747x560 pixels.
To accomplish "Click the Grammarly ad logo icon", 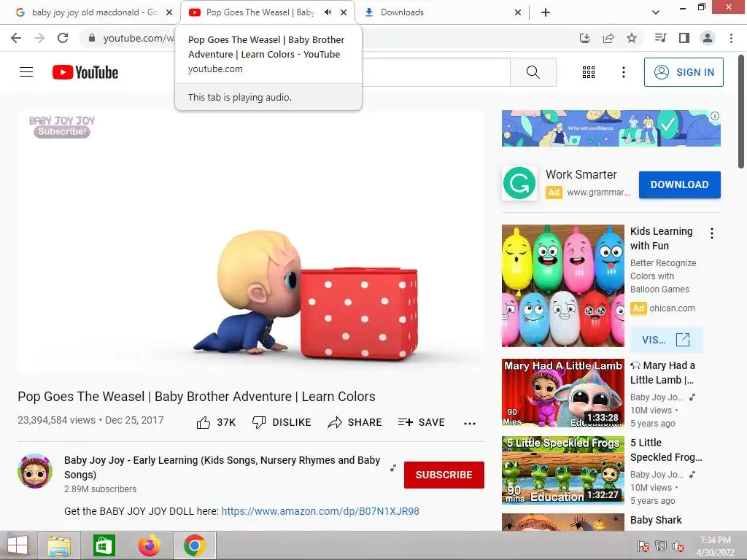I will [x=519, y=183].
